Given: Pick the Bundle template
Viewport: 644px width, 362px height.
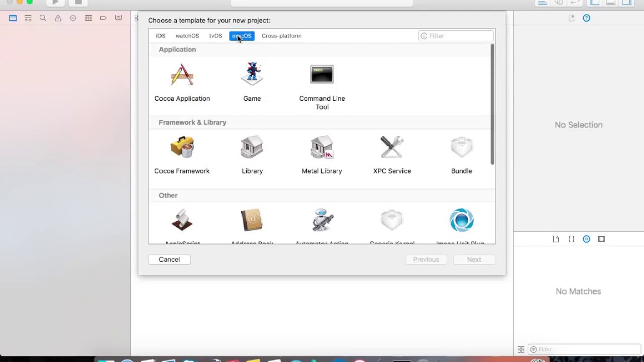Looking at the screenshot, I should tap(462, 156).
